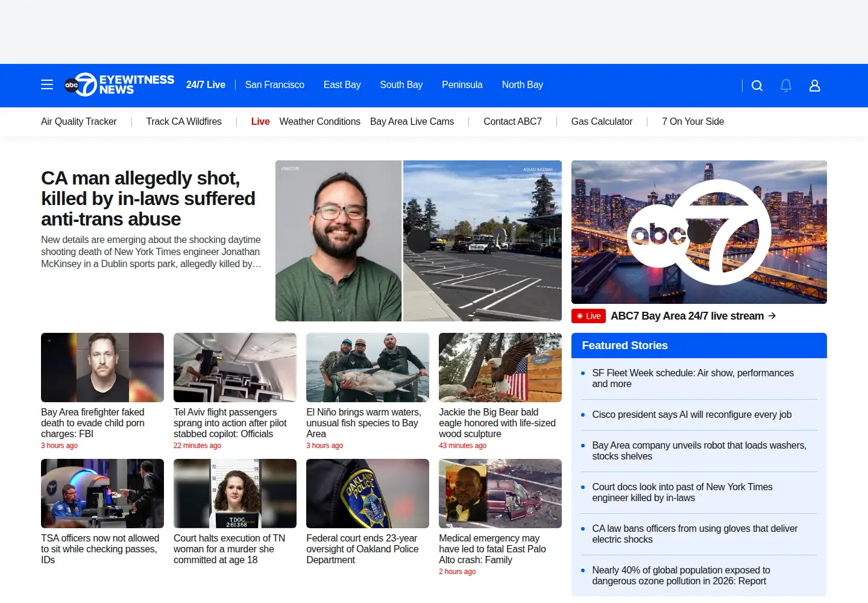Open El Niño fish story thumbnail
The height and width of the screenshot is (603, 868).
click(368, 367)
